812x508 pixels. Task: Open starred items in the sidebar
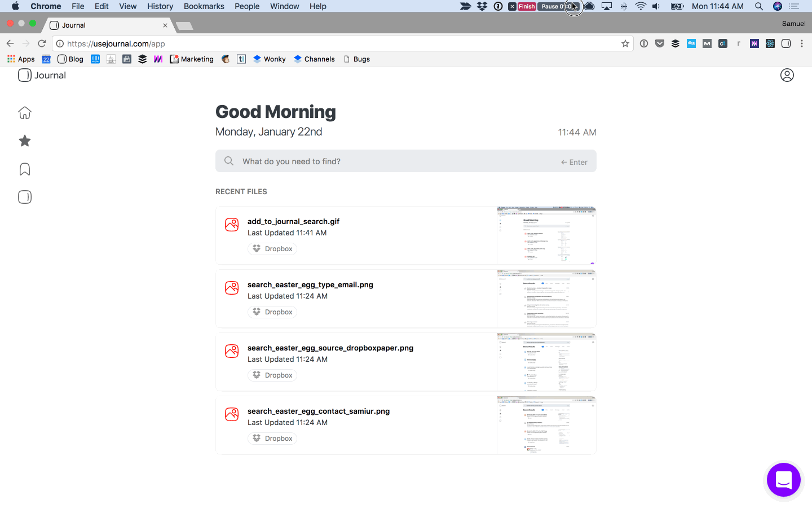click(25, 141)
